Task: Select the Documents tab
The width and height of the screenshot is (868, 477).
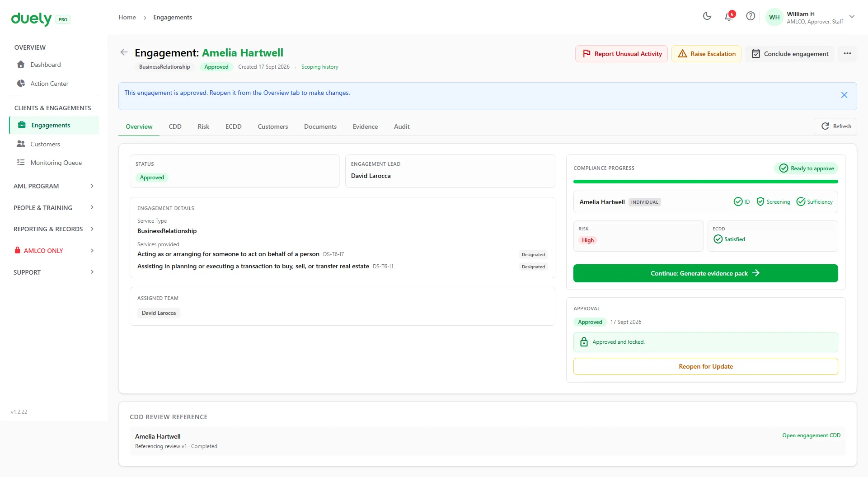Action: (x=320, y=126)
